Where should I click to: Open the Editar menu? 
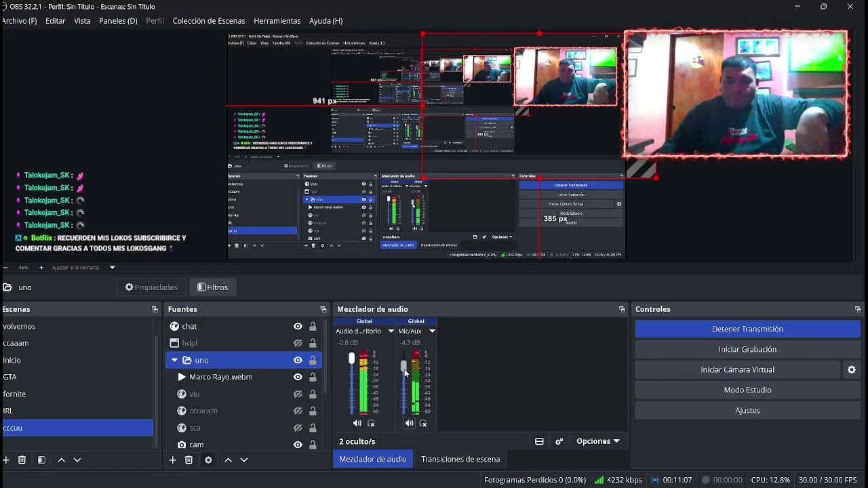tap(56, 21)
